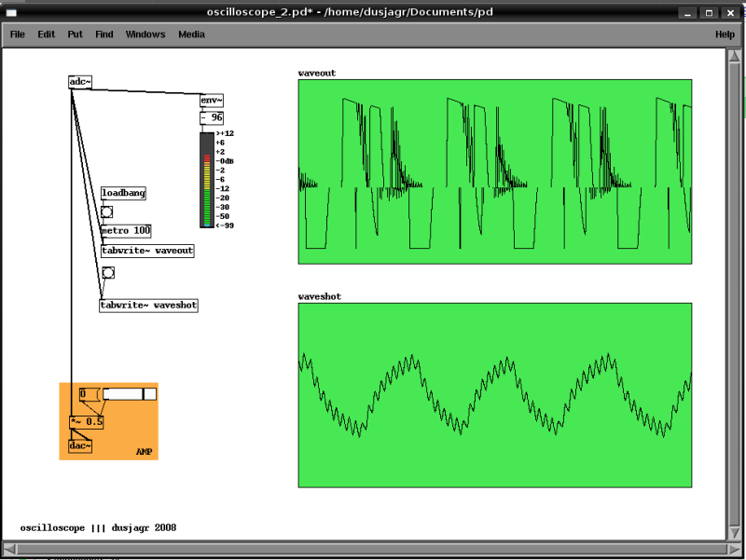Viewport: 746px width, 560px height.
Task: Open the Media menu
Action: click(191, 34)
